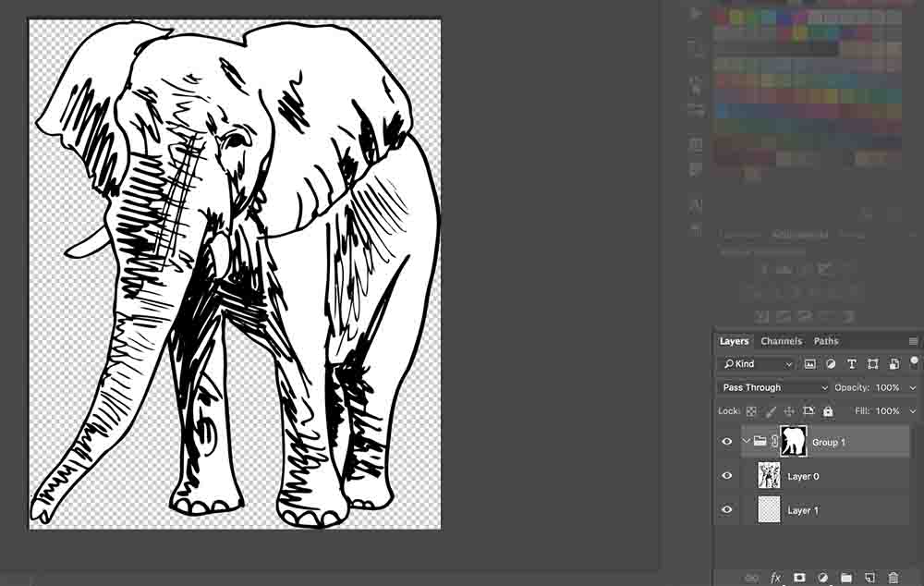The height and width of the screenshot is (586, 924).
Task: Open the Kind filter dropdown
Action: pos(758,364)
